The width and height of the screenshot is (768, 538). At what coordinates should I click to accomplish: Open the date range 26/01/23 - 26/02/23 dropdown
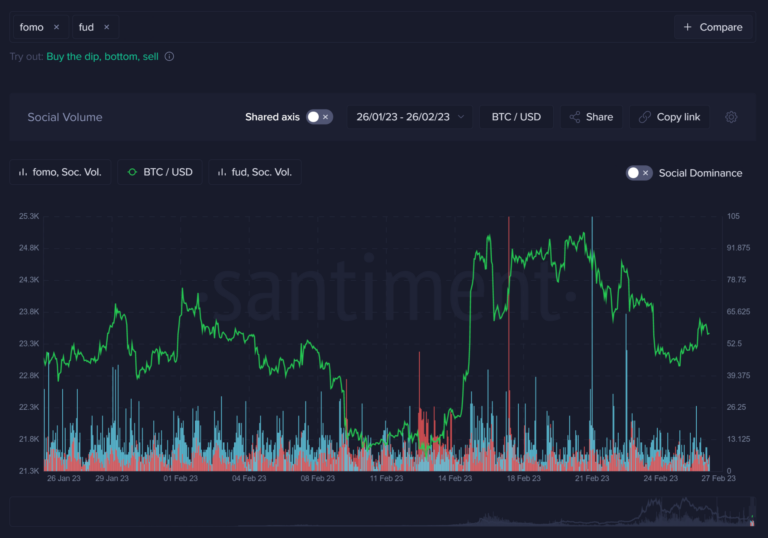(x=409, y=117)
